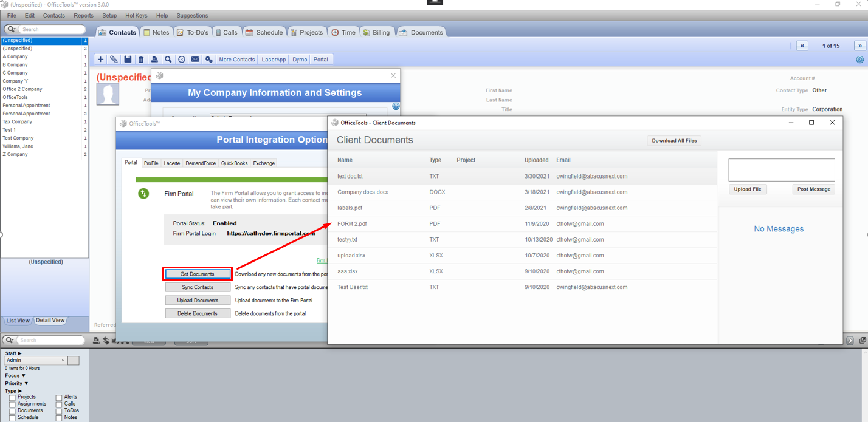Image resolution: width=868 pixels, height=422 pixels.
Task: Open the Reports menu
Action: coord(84,16)
